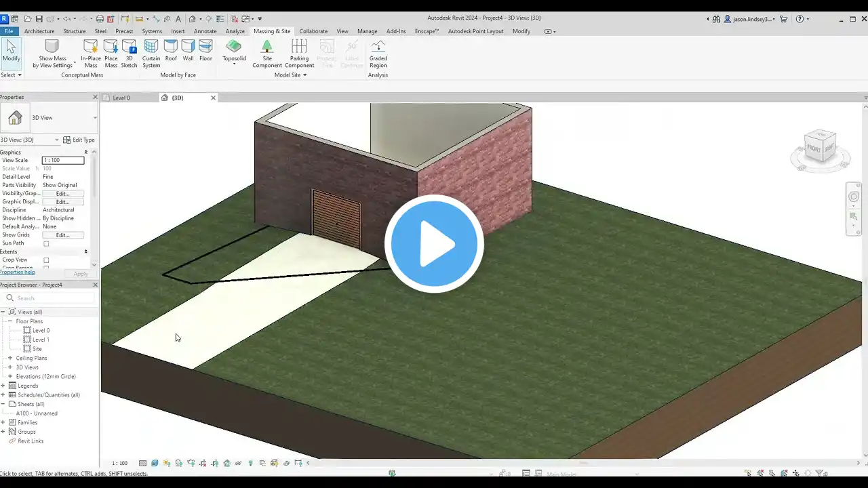Open the Properties help link
This screenshot has width=868, height=488.
(18, 272)
